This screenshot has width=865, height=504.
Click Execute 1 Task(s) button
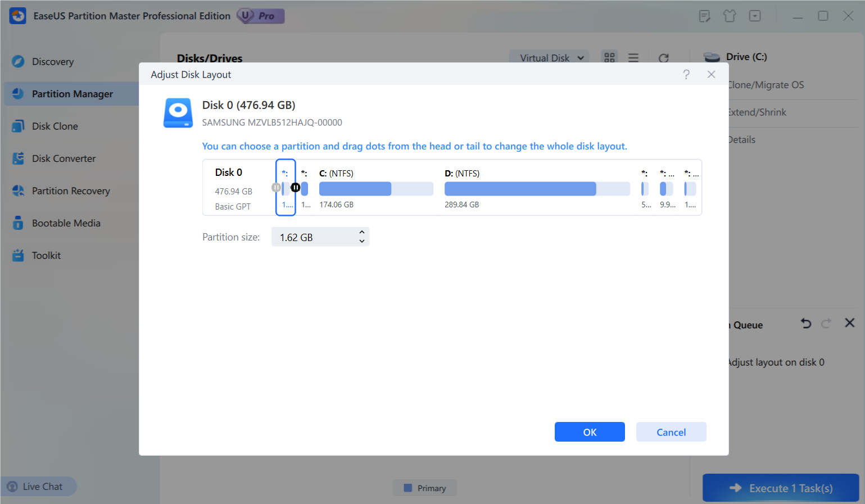click(781, 488)
